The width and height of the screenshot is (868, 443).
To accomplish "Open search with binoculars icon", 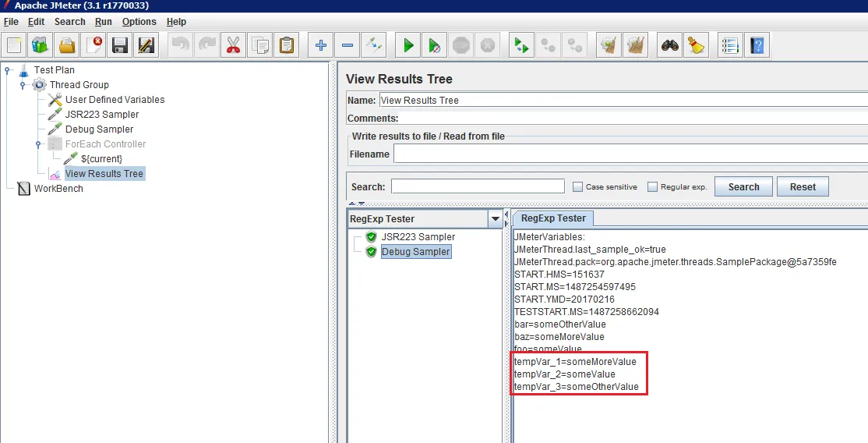I will point(670,45).
